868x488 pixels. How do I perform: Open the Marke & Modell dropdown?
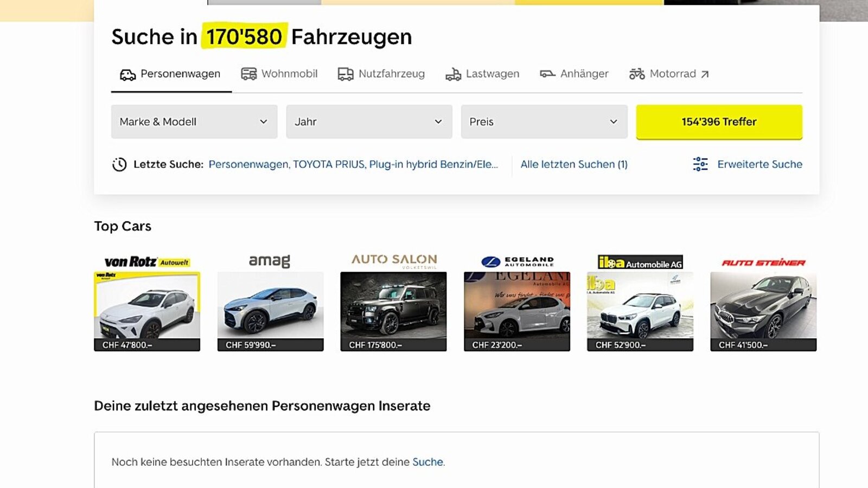(x=194, y=122)
